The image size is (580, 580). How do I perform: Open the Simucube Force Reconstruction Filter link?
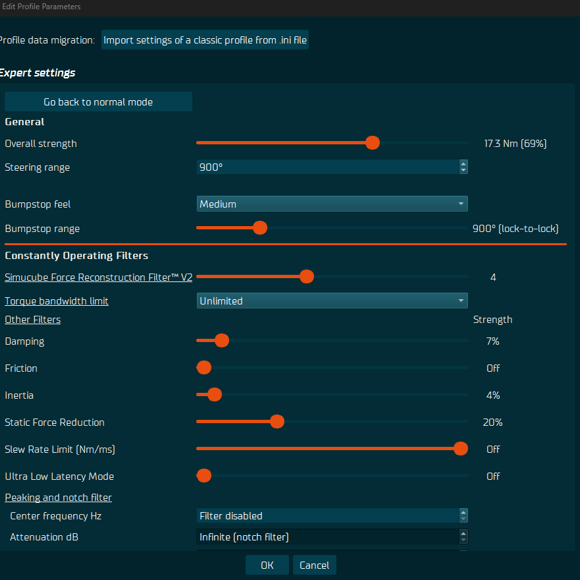(98, 277)
